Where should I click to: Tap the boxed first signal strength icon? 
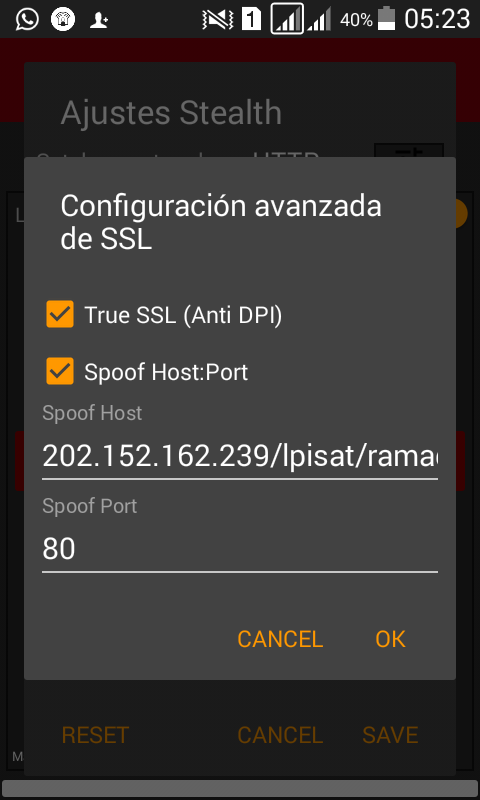tap(287, 19)
